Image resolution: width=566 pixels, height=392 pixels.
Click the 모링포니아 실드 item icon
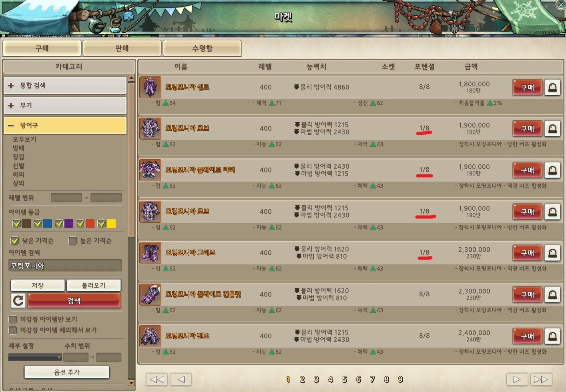point(151,87)
